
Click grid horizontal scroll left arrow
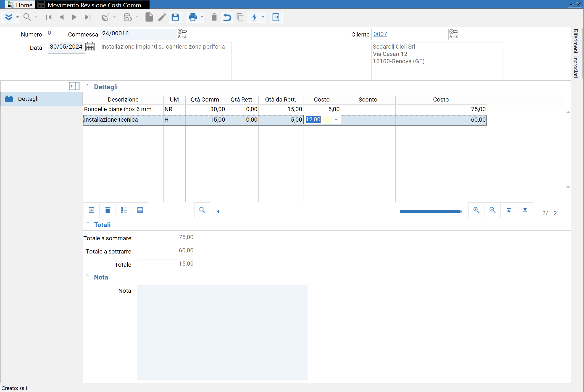(218, 212)
